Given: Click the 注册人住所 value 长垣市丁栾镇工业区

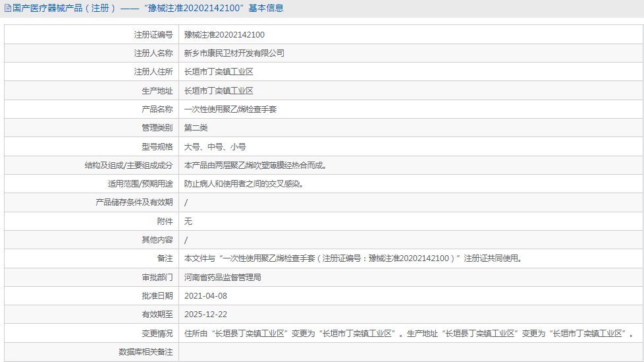Looking at the screenshot, I should [219, 72].
